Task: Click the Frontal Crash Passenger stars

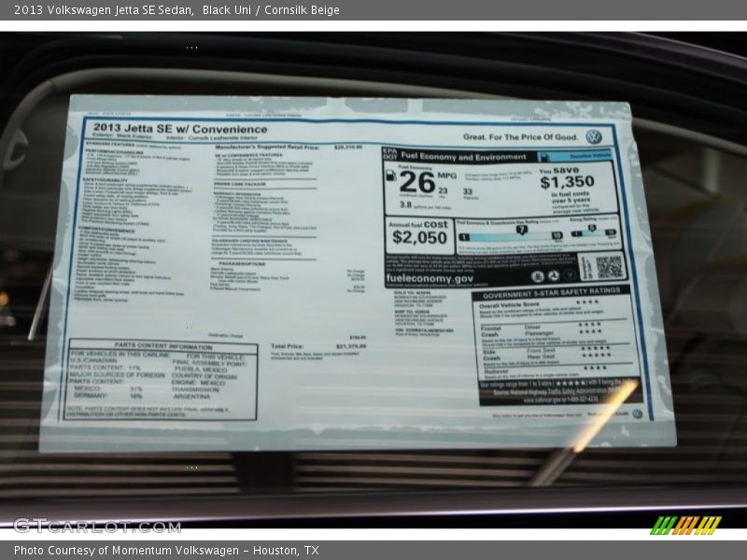Action: click(x=590, y=331)
